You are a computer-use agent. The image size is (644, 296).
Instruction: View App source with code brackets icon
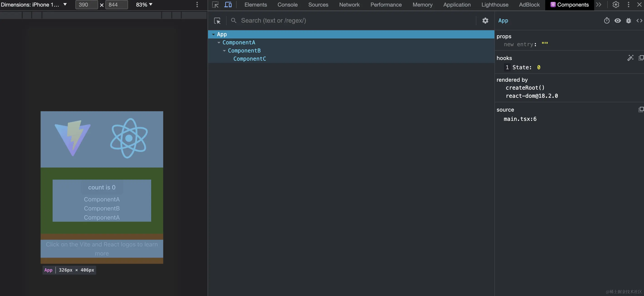tap(639, 20)
